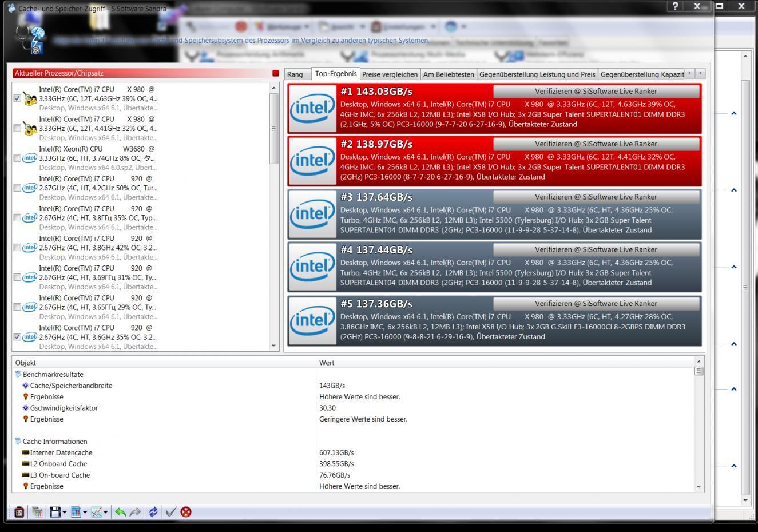Click the Objekt column header
This screenshot has width=758, height=532.
[164, 363]
